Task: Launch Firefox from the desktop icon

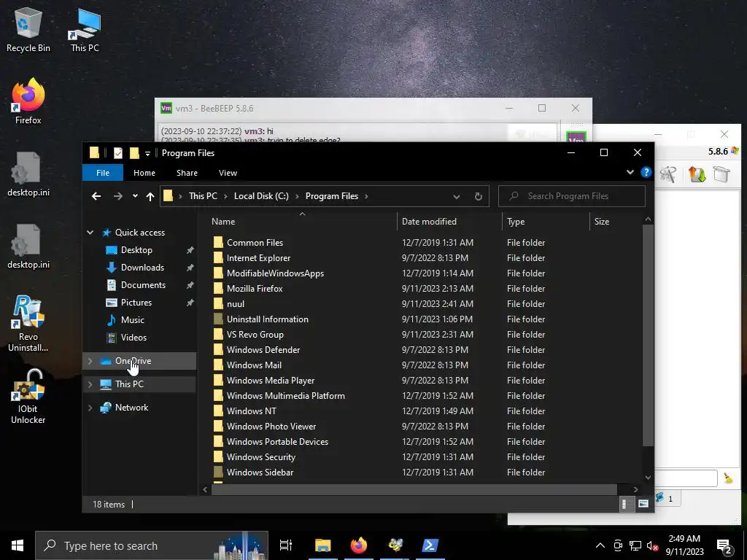Action: [x=28, y=101]
